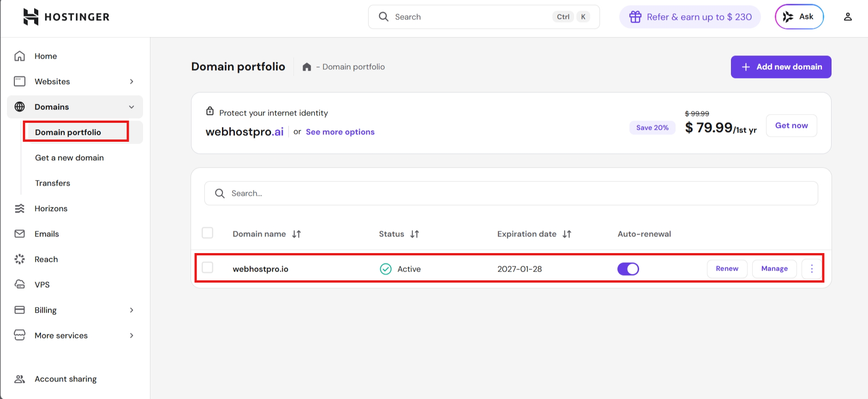Screen dimensions: 868x399
Task: Click the Ctrl K shortcut hint
Action: tap(571, 17)
